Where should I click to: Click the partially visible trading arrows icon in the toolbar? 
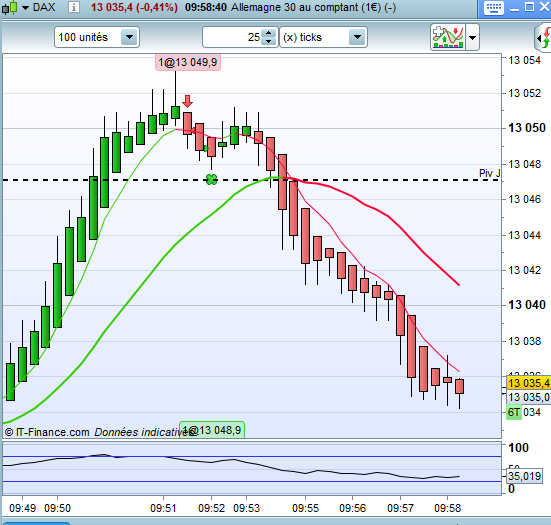(544, 37)
